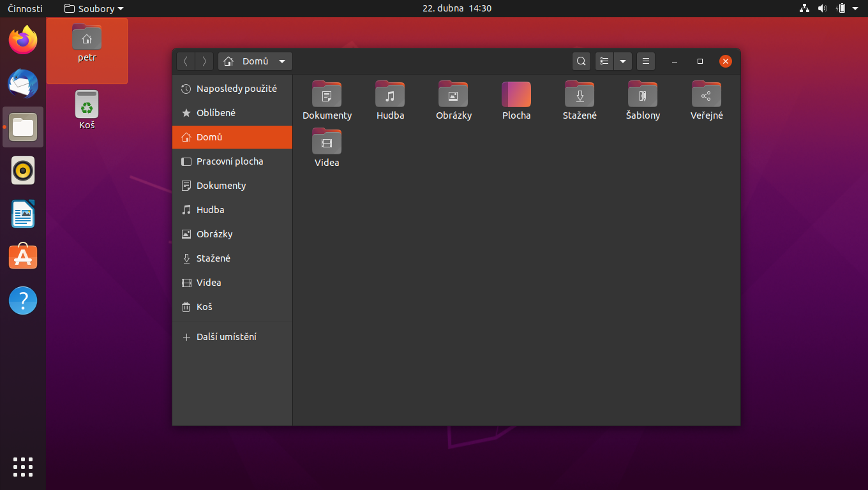The image size is (868, 490).
Task: Click the search magnifier button in Files
Action: tap(581, 61)
